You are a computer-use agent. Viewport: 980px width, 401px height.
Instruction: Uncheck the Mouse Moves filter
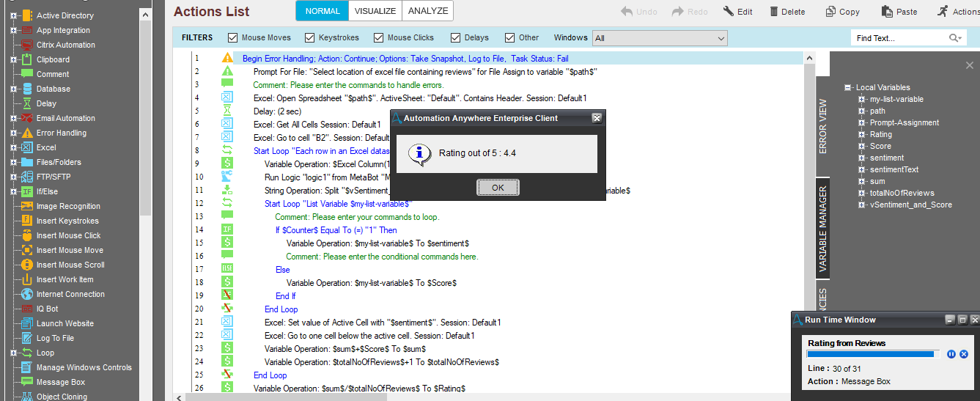pos(233,38)
